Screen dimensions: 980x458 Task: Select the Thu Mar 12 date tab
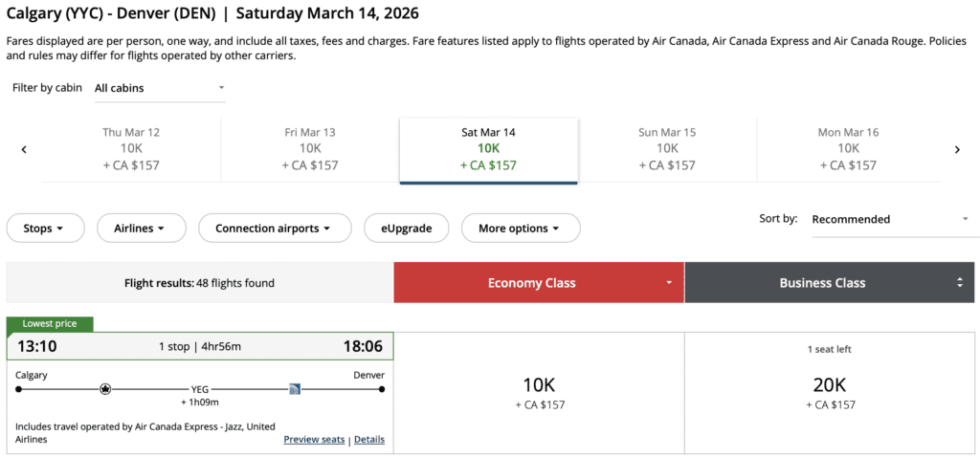131,148
